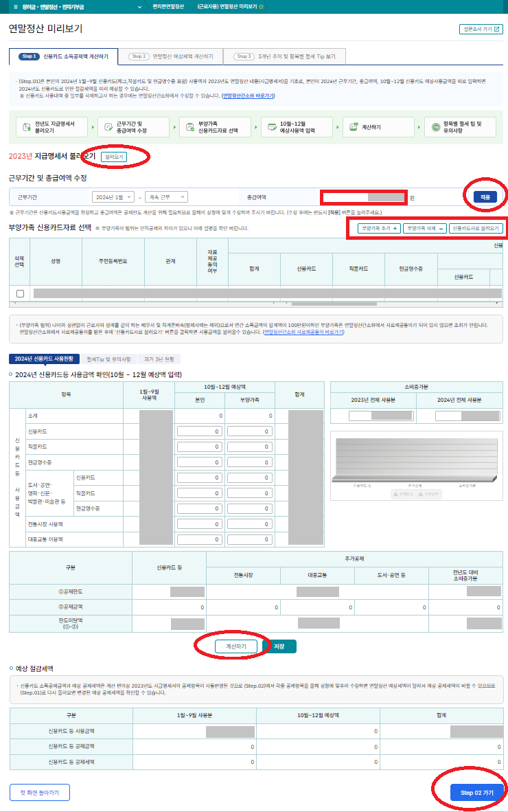Screen dimensions: 508x812
Task: Click the 신용카드 등 공제세액 row label
Action: pyautogui.click(x=71, y=762)
